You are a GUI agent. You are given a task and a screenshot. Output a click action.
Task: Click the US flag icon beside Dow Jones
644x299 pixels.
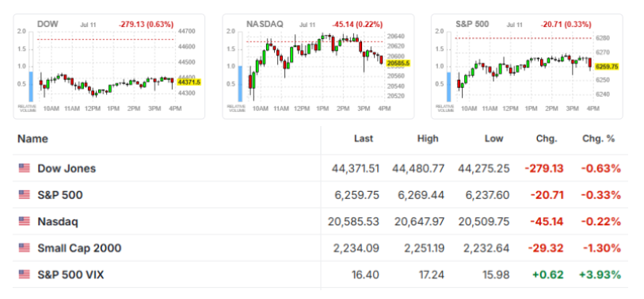click(25, 168)
